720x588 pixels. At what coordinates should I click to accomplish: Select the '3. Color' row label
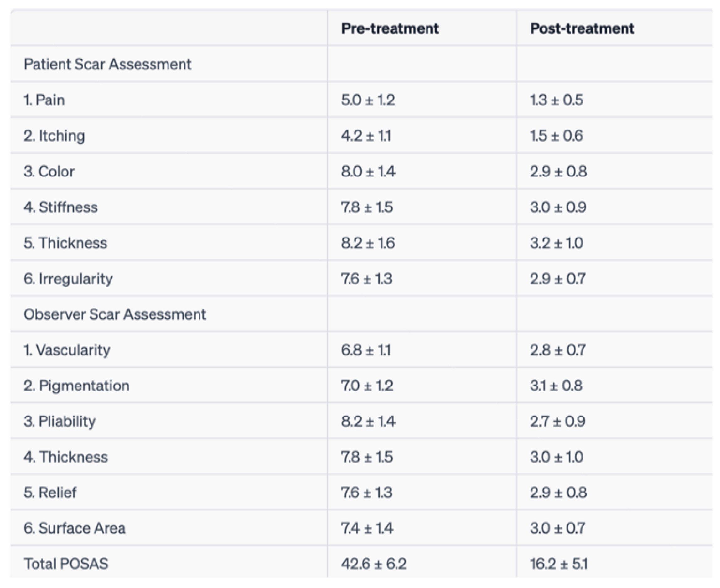click(x=49, y=171)
